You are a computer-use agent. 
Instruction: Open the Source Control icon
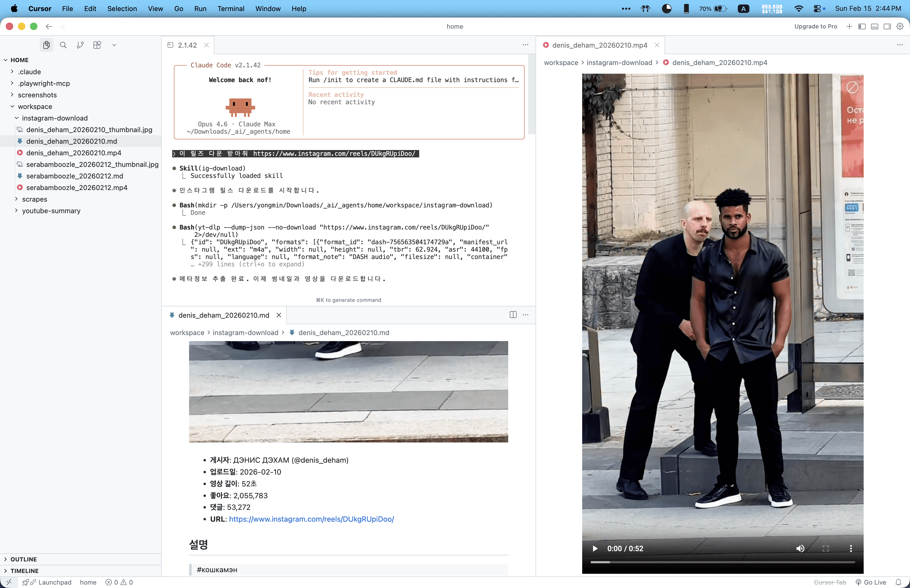[x=80, y=45]
